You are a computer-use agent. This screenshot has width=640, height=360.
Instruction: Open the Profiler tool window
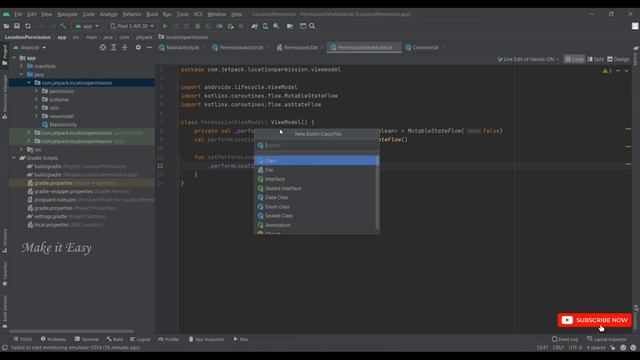pyautogui.click(x=169, y=339)
